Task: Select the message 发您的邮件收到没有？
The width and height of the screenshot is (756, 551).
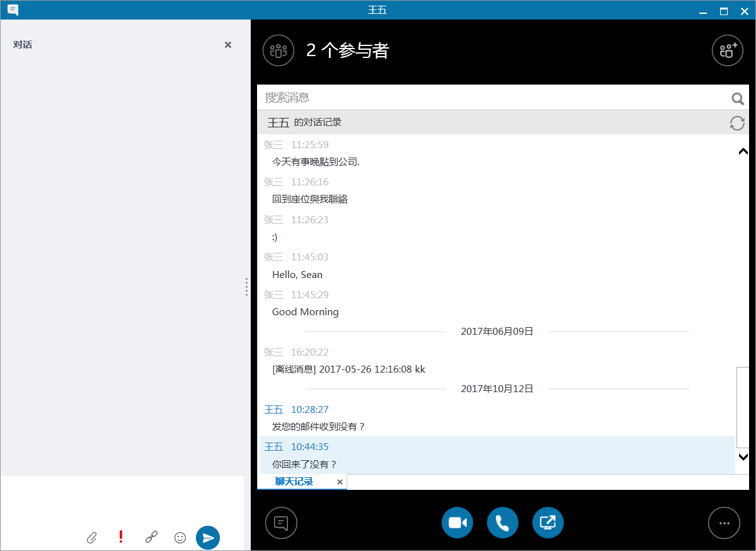Action: tap(319, 427)
